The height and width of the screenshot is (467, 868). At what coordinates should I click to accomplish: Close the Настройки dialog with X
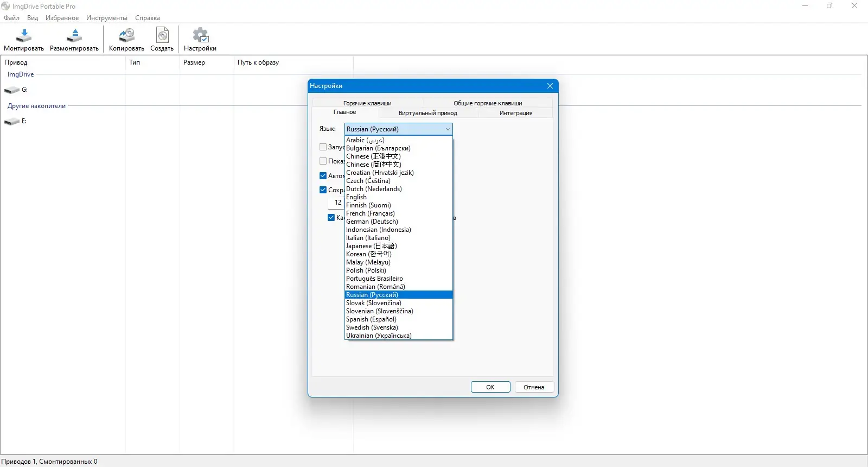[x=550, y=86]
